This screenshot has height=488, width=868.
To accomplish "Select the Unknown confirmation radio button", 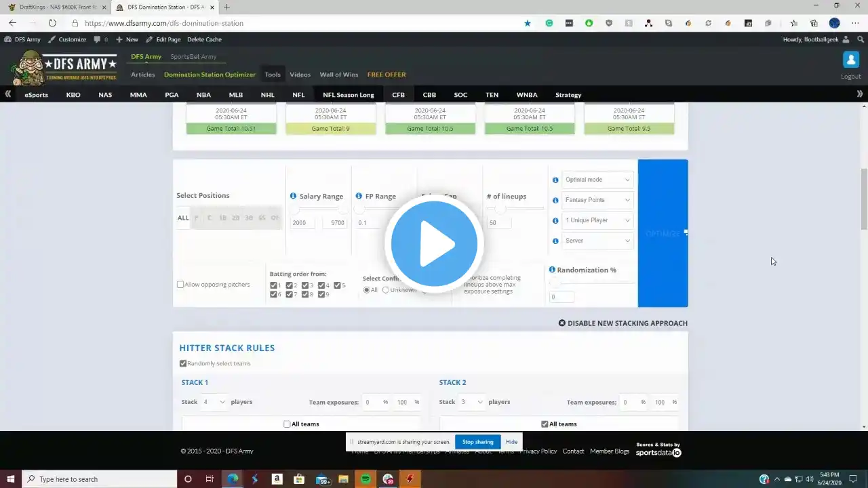I will [x=386, y=290].
